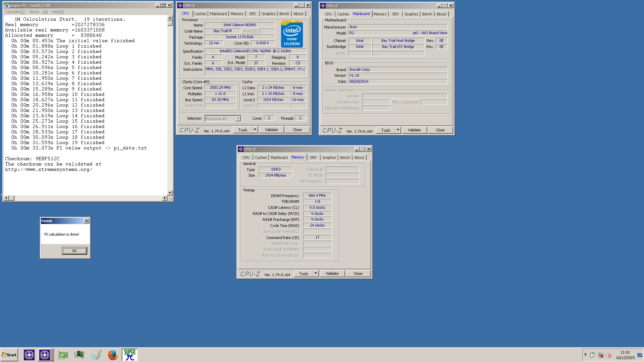Viewport: 644px width, 362px height.
Task: Click the show desktop tray icon
Action: click(x=640, y=355)
